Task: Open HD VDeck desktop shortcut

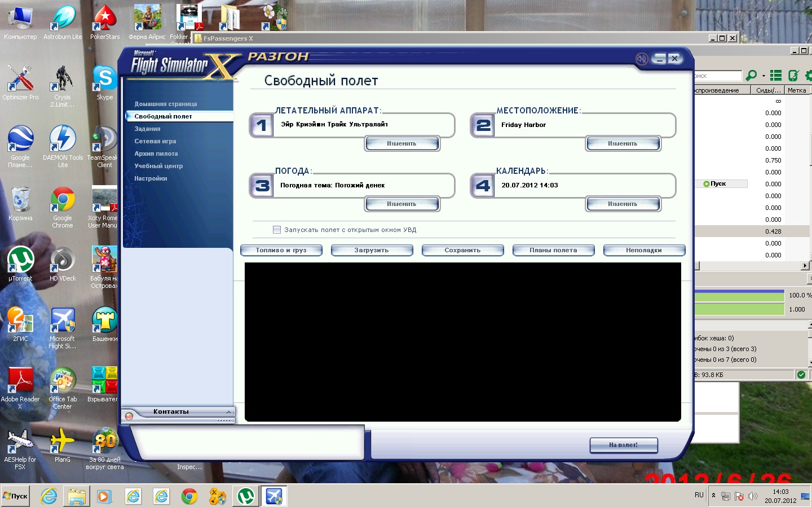Action: 63,264
